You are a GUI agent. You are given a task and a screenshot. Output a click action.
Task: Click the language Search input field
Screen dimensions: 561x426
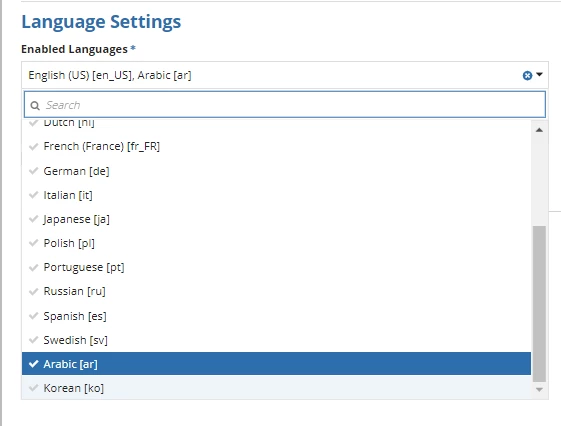coord(285,105)
